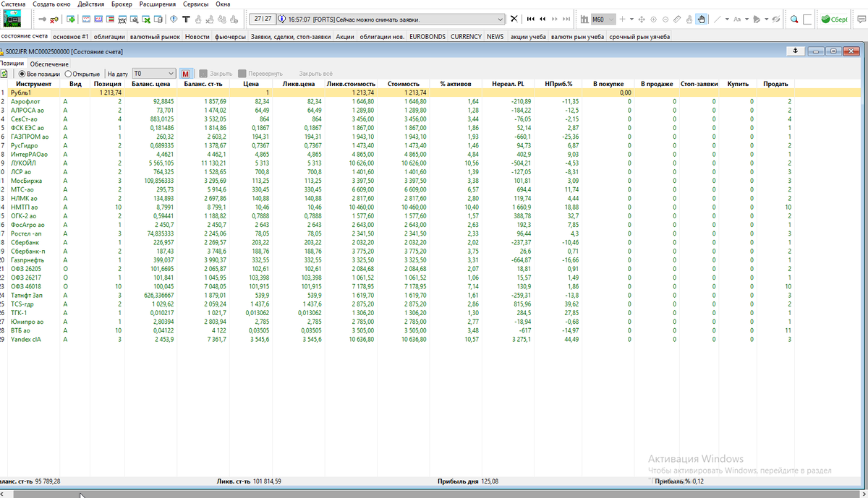Click the black X clear messages icon
868x498 pixels.
pyautogui.click(x=514, y=19)
